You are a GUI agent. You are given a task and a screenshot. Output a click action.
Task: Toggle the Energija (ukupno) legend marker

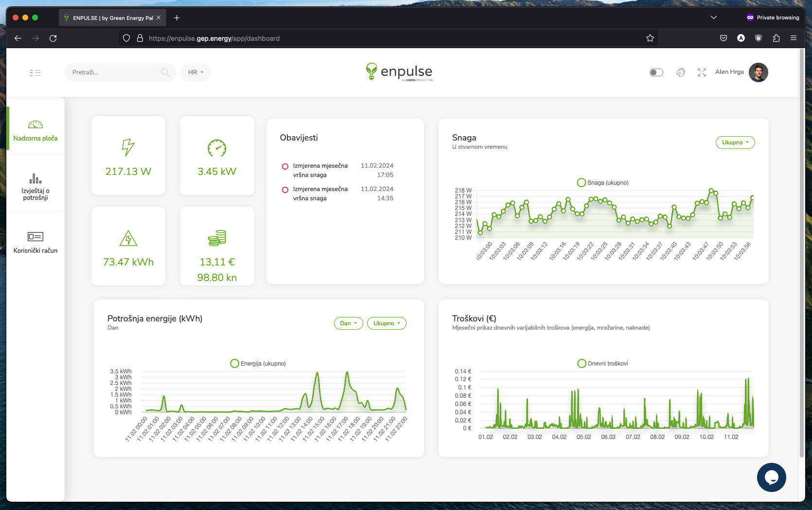click(235, 363)
